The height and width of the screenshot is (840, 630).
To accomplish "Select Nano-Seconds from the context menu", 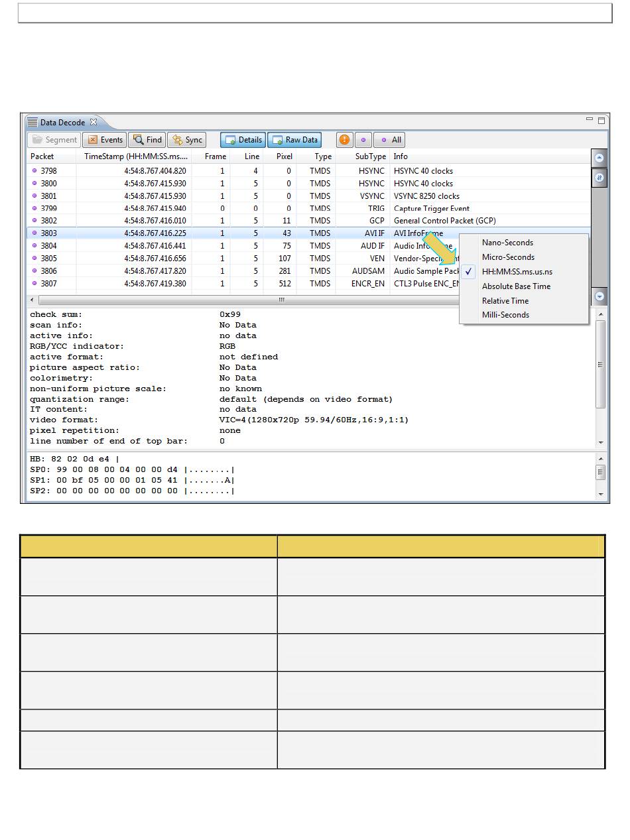I will [x=507, y=243].
